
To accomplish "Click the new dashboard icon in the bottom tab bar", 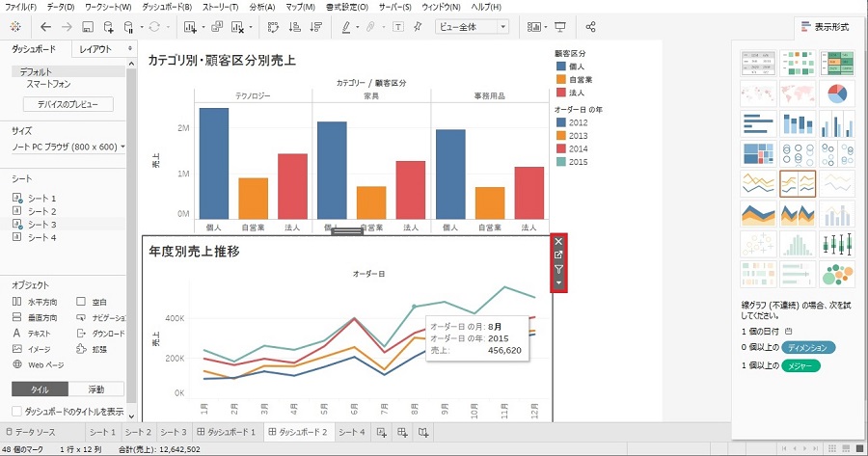I will click(401, 432).
